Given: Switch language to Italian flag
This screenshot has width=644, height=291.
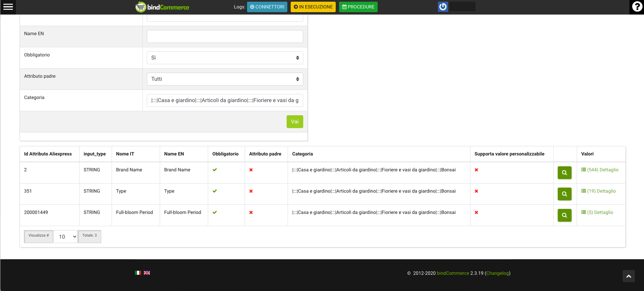Looking at the screenshot, I should coord(138,273).
